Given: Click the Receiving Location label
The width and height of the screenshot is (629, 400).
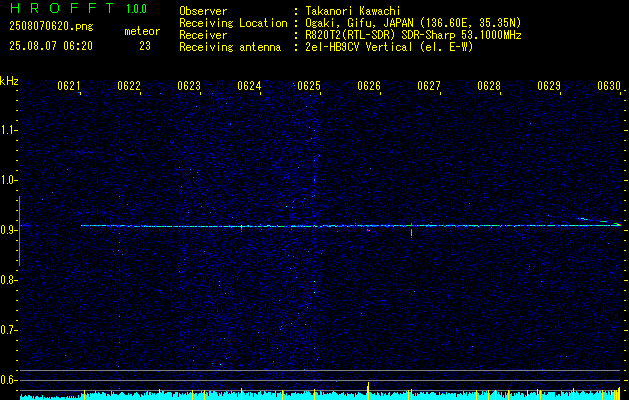Looking at the screenshot, I should 233,23.
